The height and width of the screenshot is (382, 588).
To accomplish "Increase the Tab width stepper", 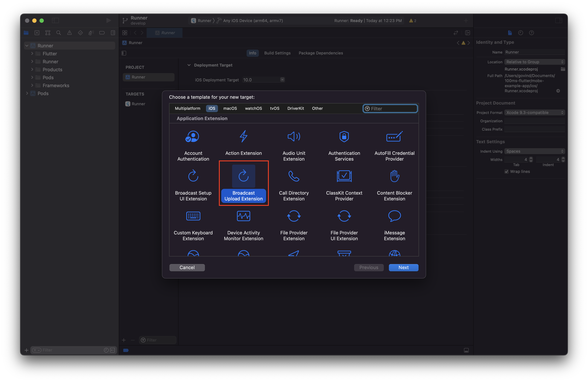I will [531, 158].
